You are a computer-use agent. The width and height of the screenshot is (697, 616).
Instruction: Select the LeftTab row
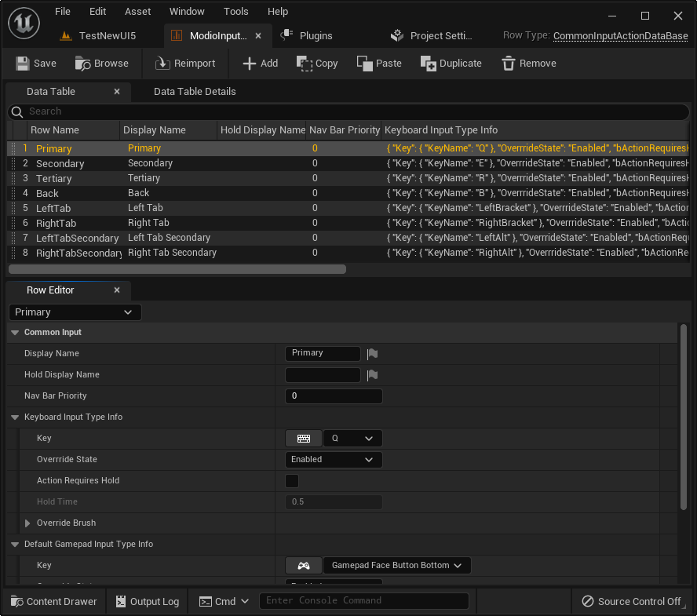click(x=348, y=209)
